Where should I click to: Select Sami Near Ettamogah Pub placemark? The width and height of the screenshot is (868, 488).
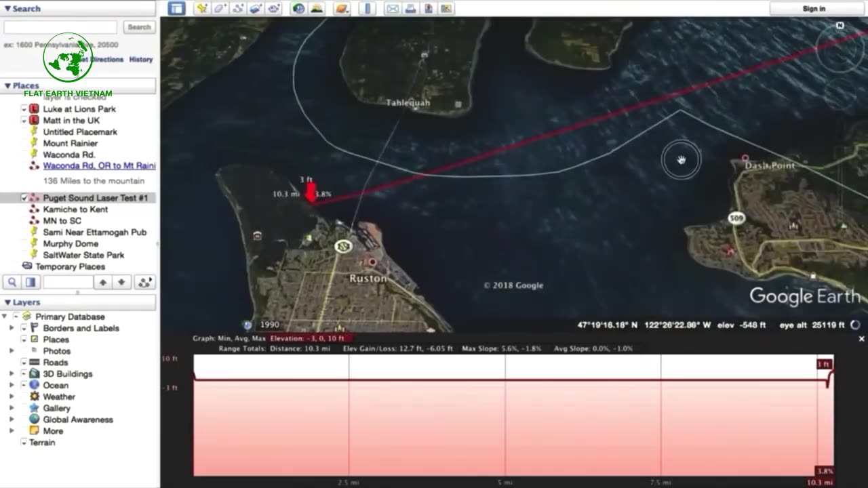click(95, 232)
